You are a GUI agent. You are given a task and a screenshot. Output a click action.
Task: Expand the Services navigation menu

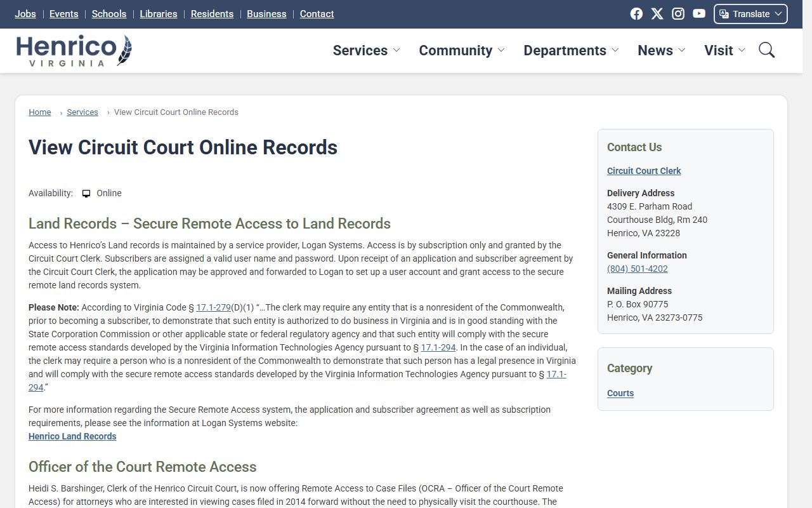point(367,50)
